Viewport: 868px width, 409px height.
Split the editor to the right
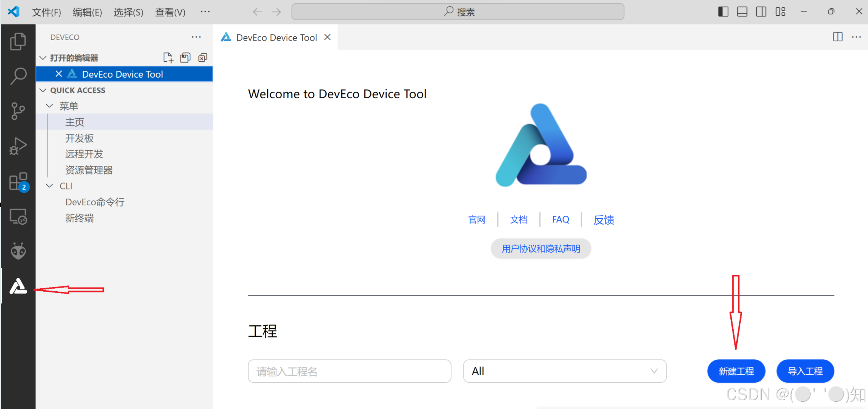(x=838, y=37)
